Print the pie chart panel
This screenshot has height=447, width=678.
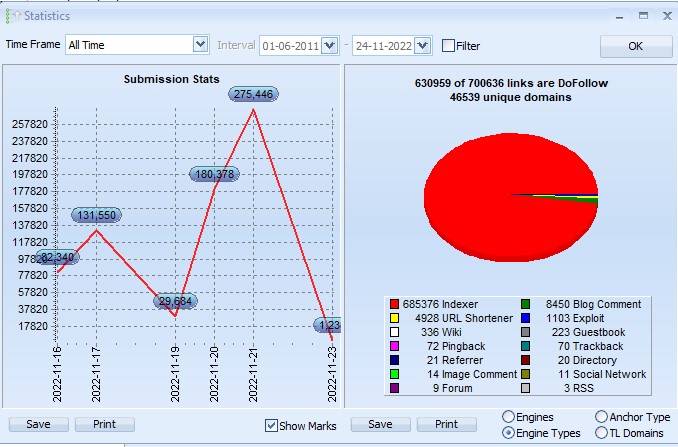click(447, 424)
